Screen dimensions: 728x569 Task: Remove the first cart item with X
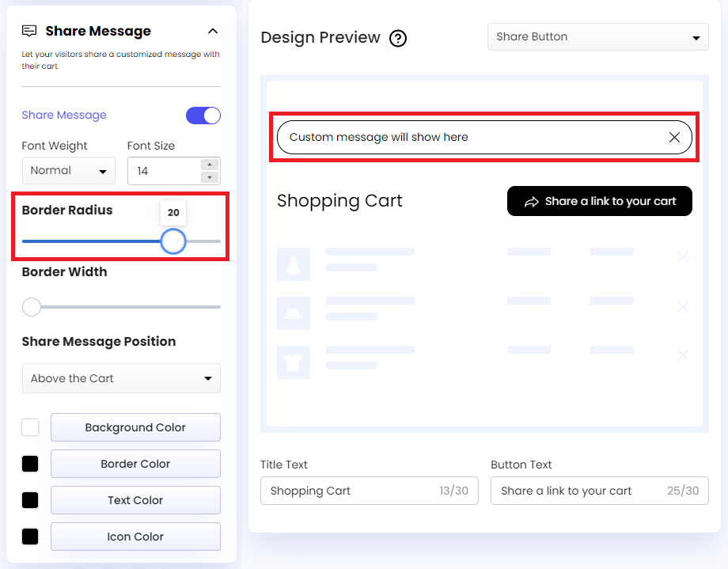click(683, 257)
